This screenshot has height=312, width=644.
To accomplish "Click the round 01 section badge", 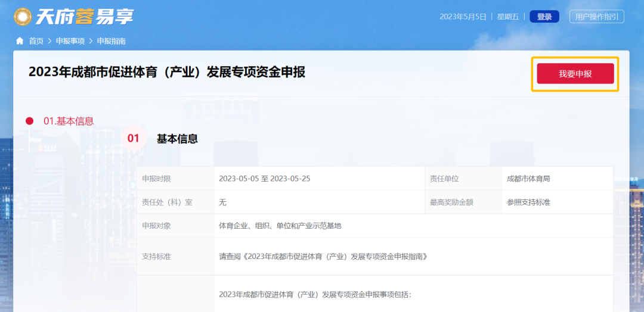I will coord(133,139).
